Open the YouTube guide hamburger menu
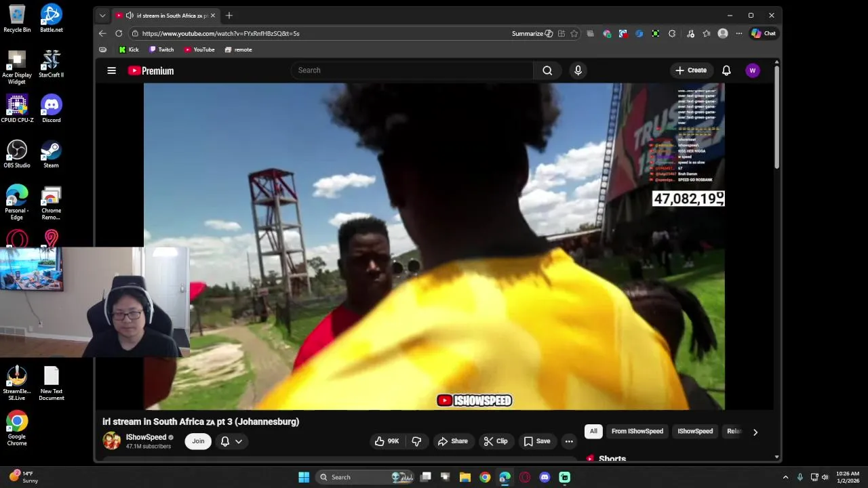The image size is (868, 488). 111,70
